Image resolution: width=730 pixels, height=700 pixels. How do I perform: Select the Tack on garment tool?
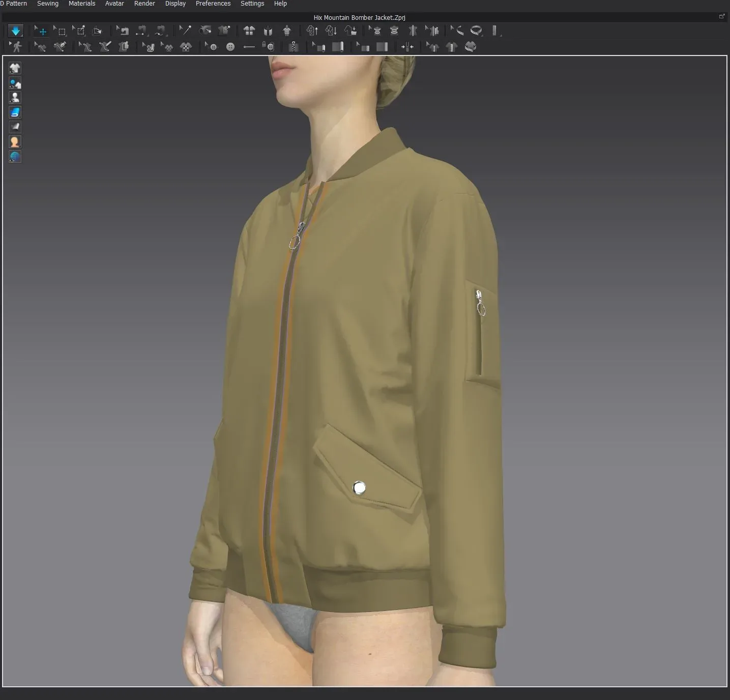coord(224,31)
